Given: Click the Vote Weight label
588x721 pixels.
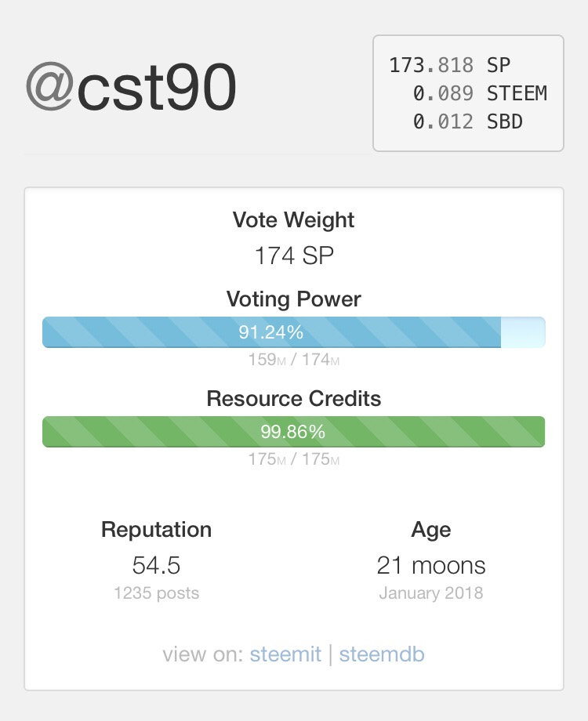Looking at the screenshot, I should 293,220.
